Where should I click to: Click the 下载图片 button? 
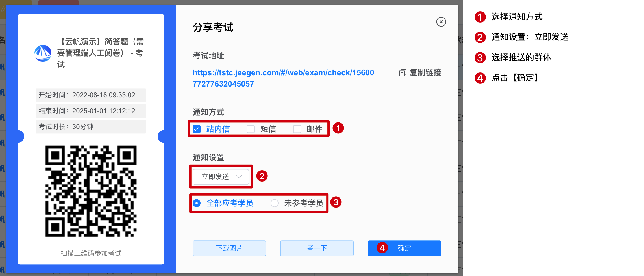(229, 248)
